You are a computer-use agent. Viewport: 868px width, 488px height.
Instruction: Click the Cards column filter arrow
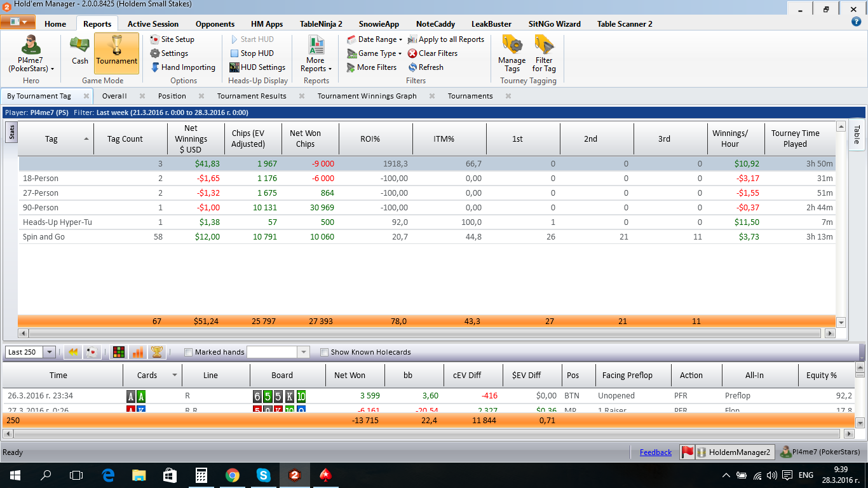175,376
